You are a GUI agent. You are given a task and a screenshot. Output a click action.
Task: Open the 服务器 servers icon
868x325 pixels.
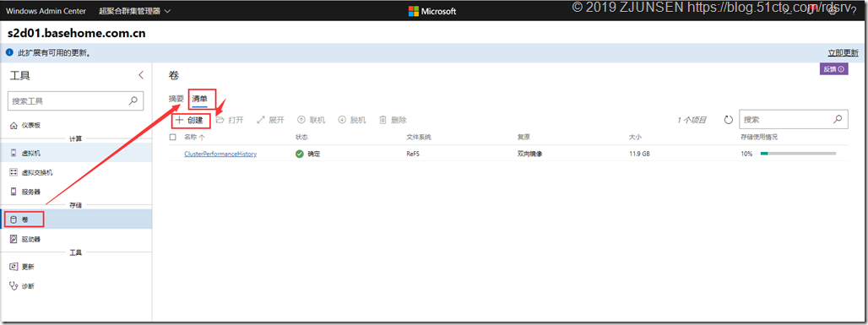click(x=14, y=192)
